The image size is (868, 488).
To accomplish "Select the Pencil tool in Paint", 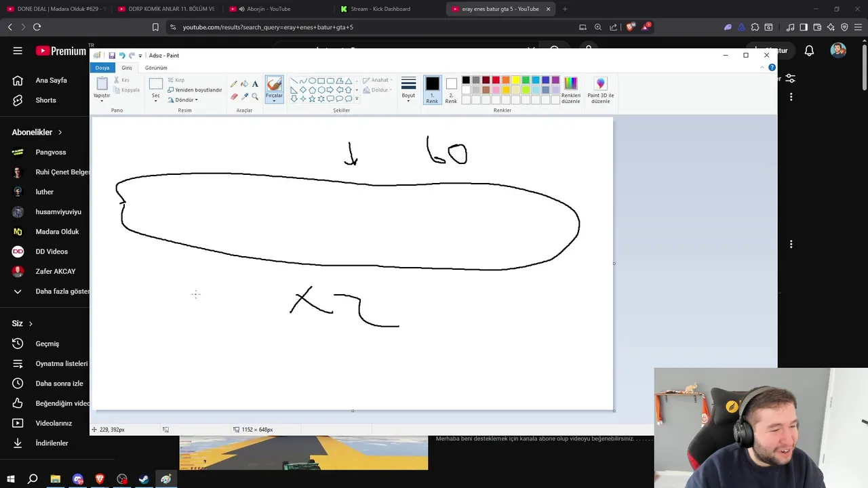I will coord(234,84).
